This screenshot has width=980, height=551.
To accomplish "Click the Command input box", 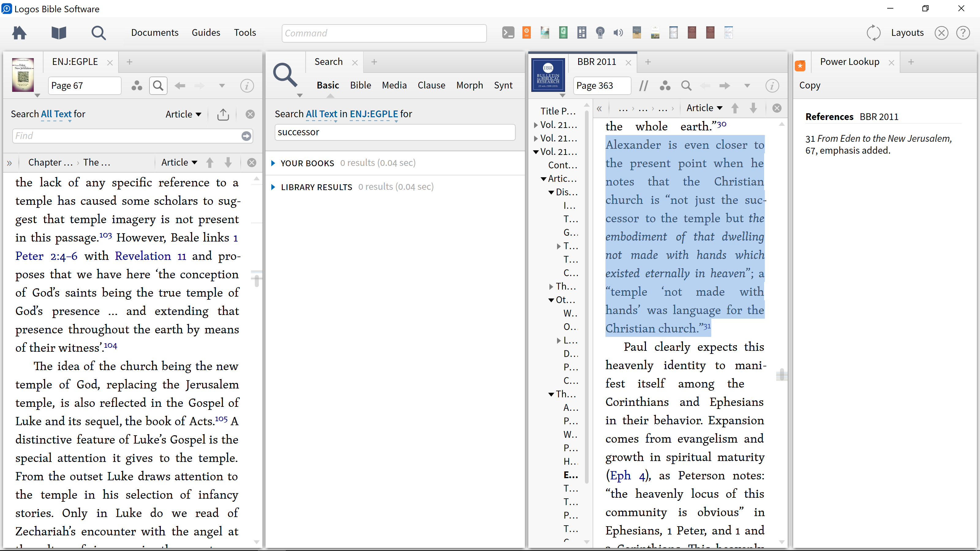I will [x=384, y=33].
